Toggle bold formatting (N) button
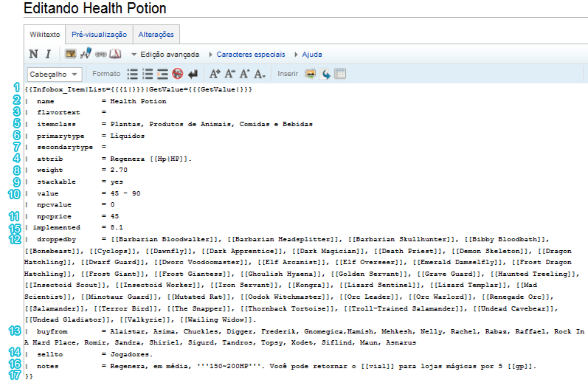 point(33,54)
